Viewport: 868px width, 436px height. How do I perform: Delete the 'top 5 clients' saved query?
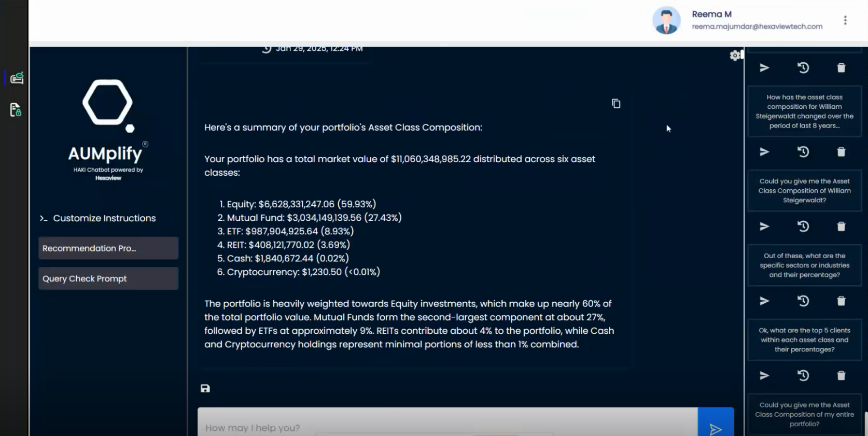(841, 376)
